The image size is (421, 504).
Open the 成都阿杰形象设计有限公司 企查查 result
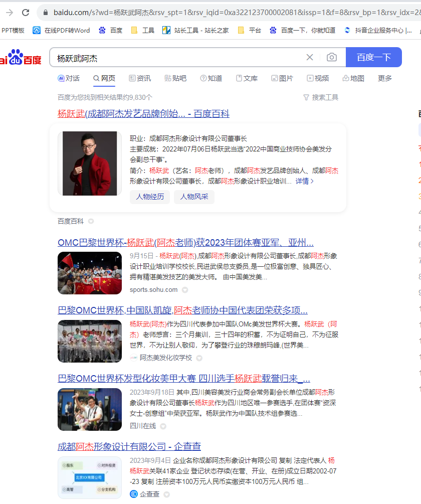(129, 446)
